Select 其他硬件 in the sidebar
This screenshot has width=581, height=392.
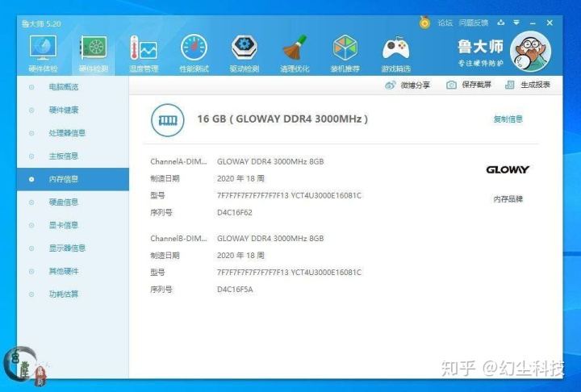(x=73, y=271)
